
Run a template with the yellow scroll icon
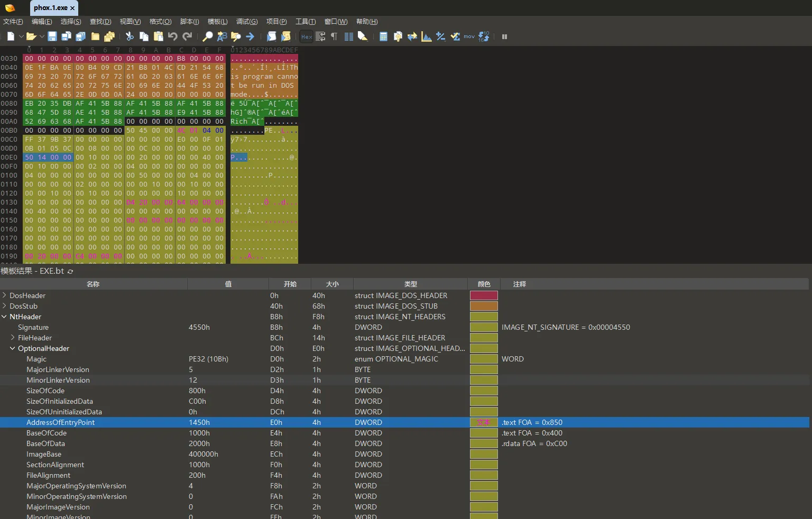point(286,36)
